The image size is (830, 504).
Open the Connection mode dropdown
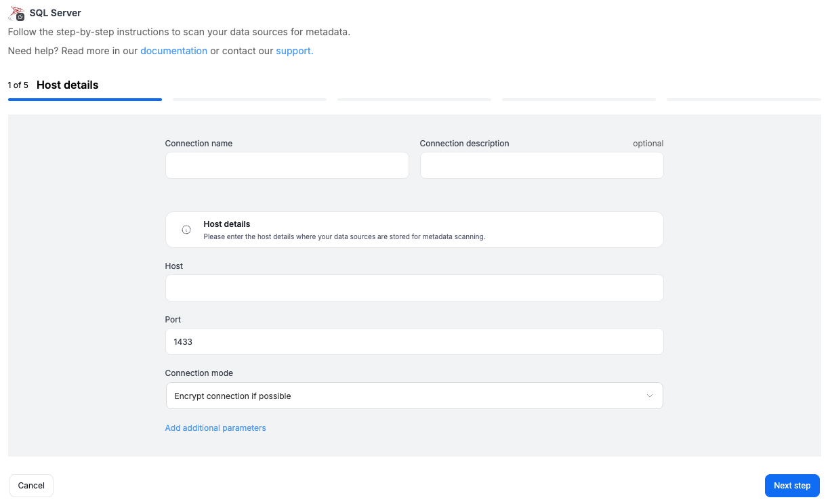pos(414,396)
